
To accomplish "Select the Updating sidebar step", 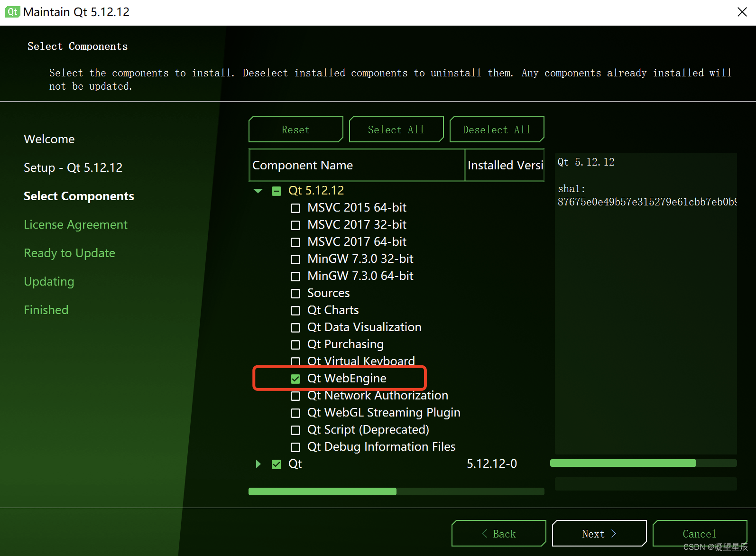I will (49, 281).
